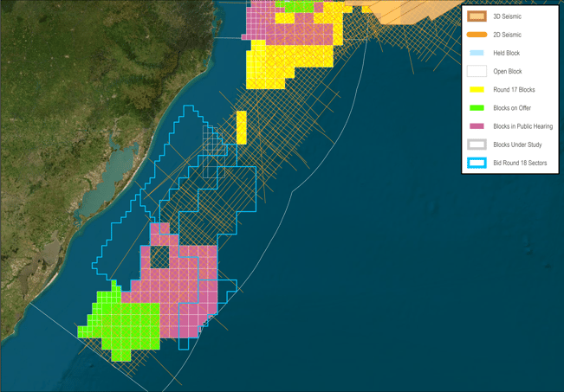Click the Round 17 Blocks yellow swatch
Viewport: 564px width, 392px height.
(476, 89)
